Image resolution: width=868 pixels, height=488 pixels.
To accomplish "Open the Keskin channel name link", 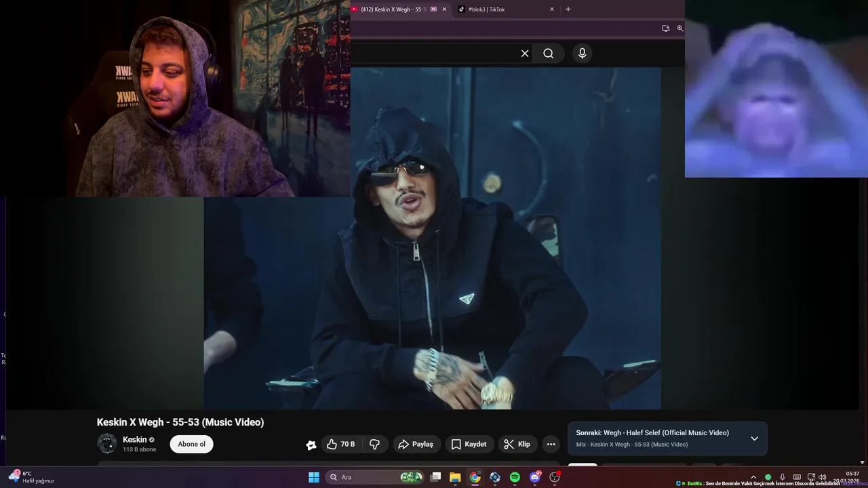I will pos(134,439).
